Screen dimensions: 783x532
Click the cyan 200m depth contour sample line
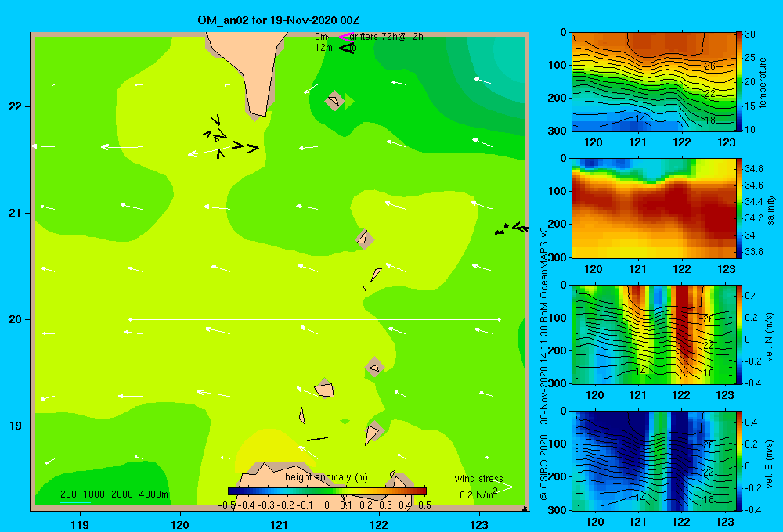(75, 502)
